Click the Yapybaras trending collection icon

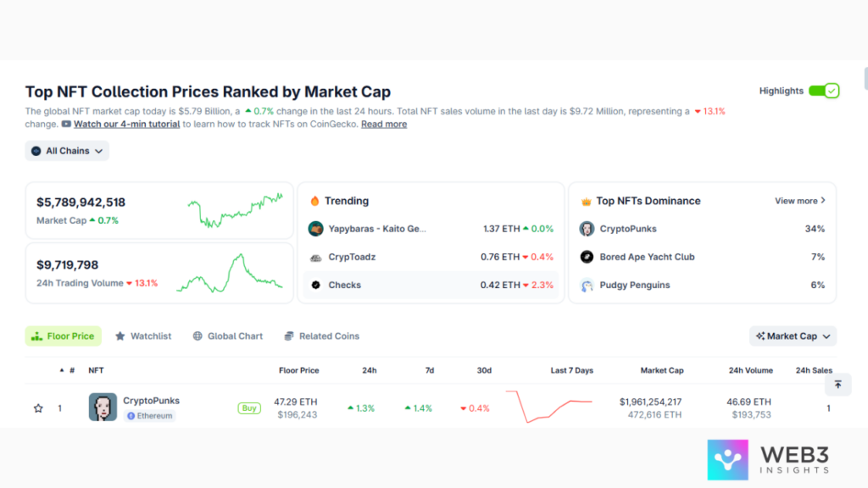point(315,229)
